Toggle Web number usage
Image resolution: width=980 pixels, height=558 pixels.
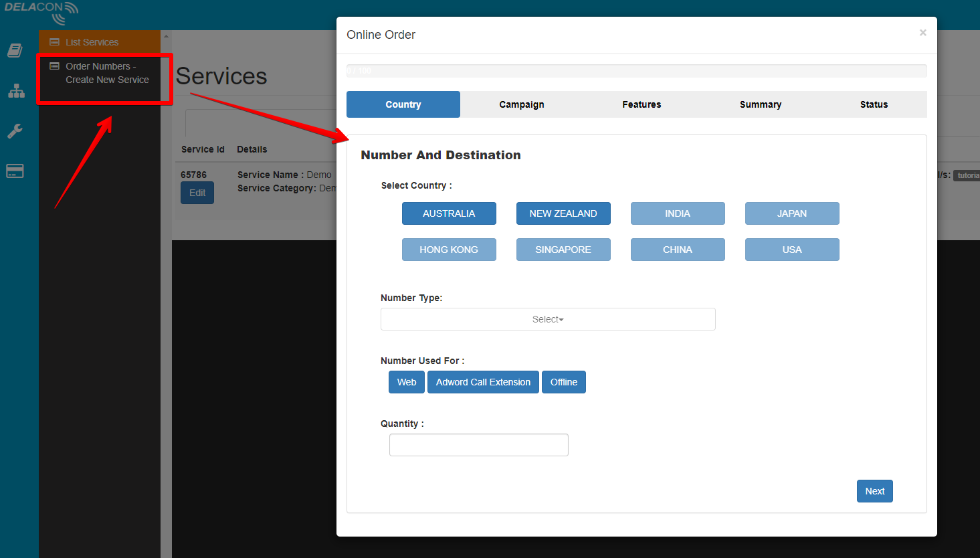point(407,382)
